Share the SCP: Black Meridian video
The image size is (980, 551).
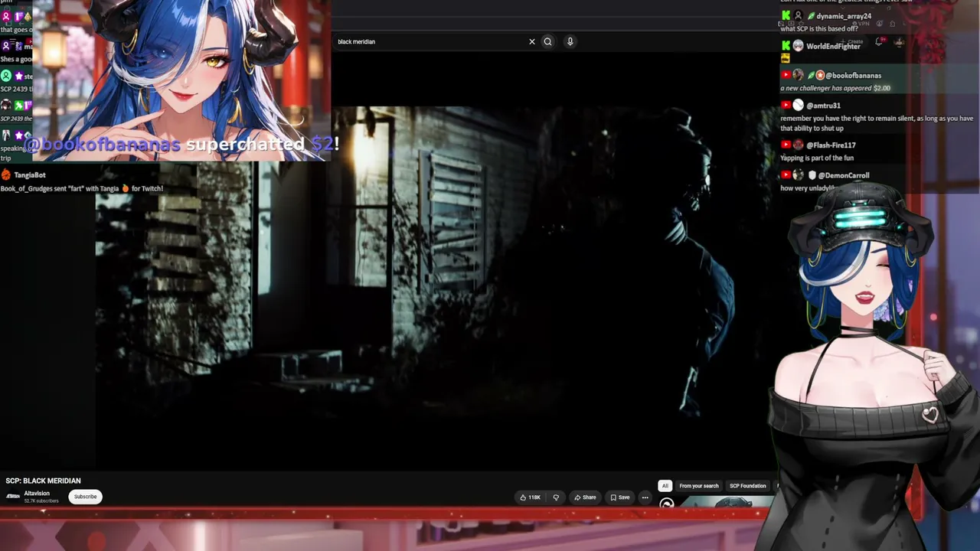585,497
